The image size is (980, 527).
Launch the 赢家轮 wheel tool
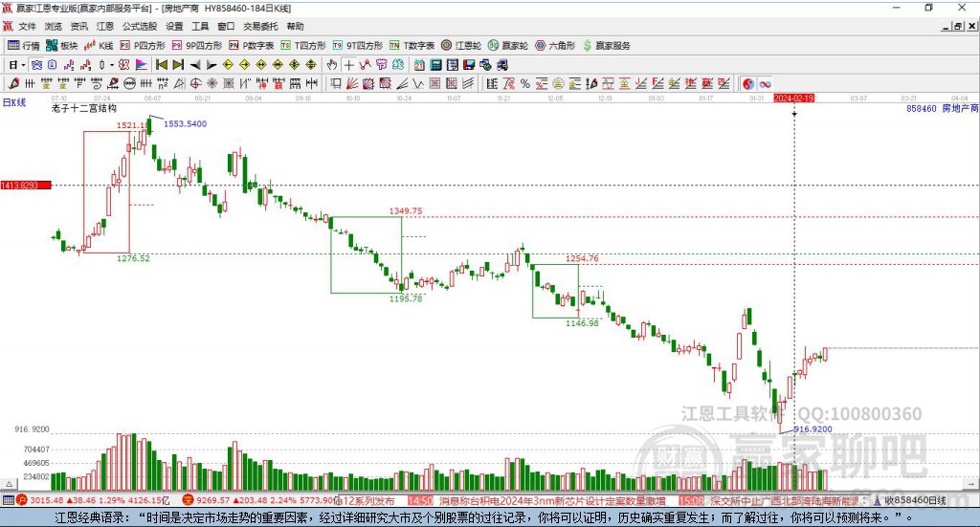[508, 46]
